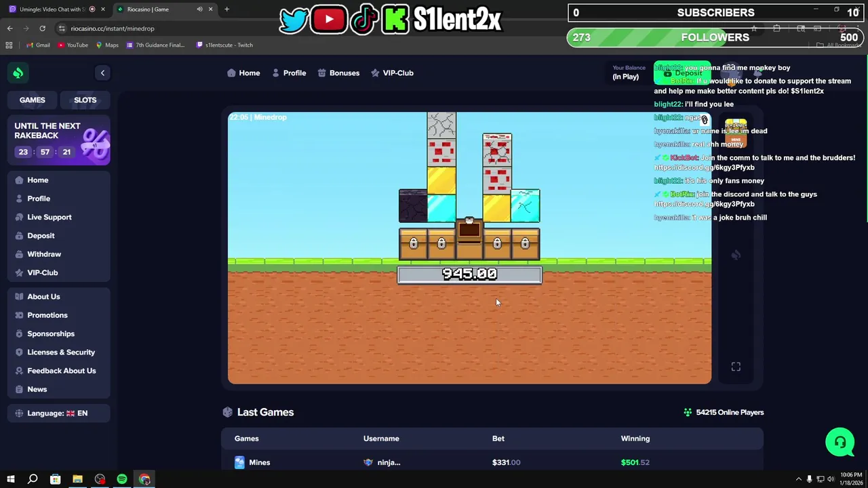
Task: Click the browser back arrow
Action: point(9,28)
